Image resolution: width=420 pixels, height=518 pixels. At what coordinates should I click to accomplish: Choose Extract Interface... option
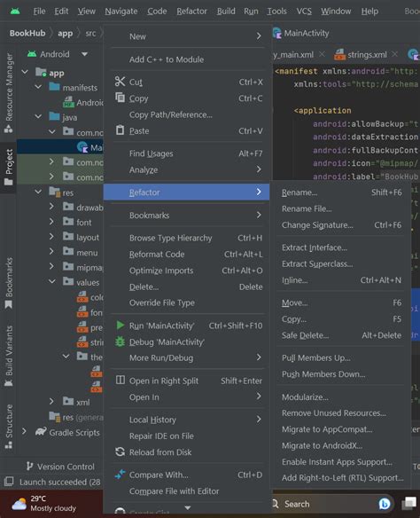(x=341, y=247)
